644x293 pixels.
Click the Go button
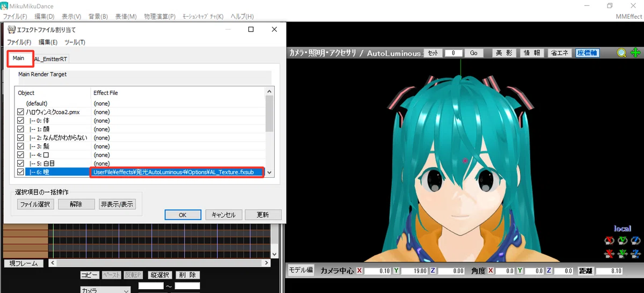click(474, 53)
